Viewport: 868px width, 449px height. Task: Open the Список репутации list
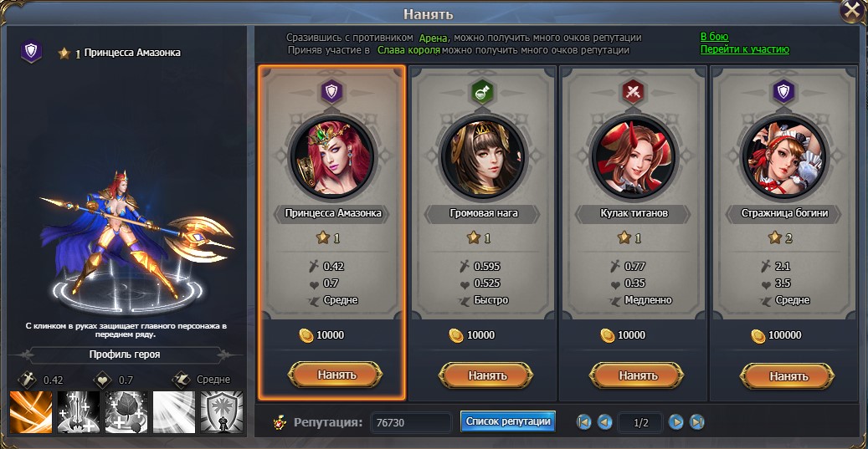(507, 421)
